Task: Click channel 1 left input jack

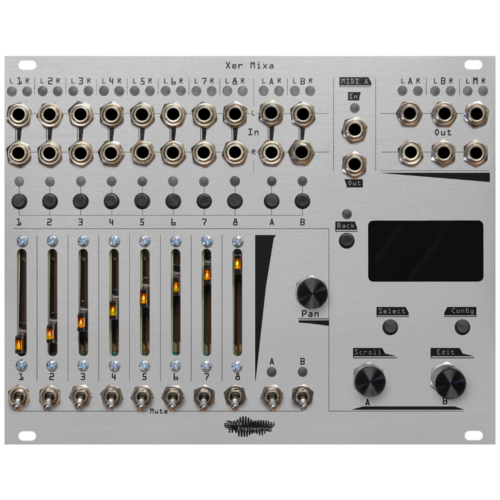Action: [19, 115]
